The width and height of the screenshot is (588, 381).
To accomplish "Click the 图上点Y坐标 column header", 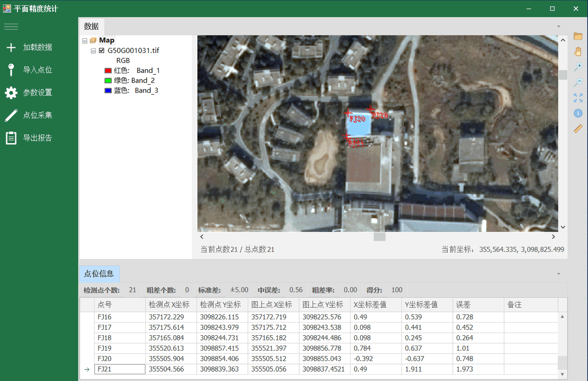I will coord(325,305).
